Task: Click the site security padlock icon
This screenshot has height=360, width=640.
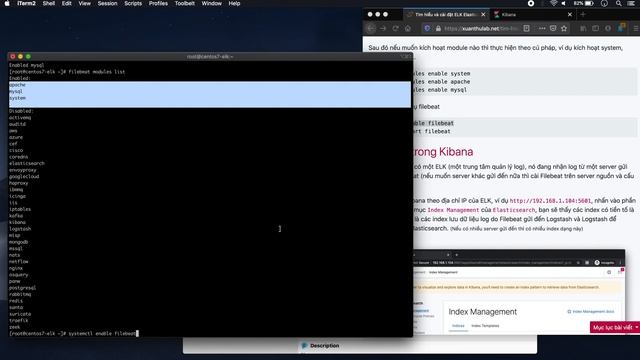Action: [438, 28]
